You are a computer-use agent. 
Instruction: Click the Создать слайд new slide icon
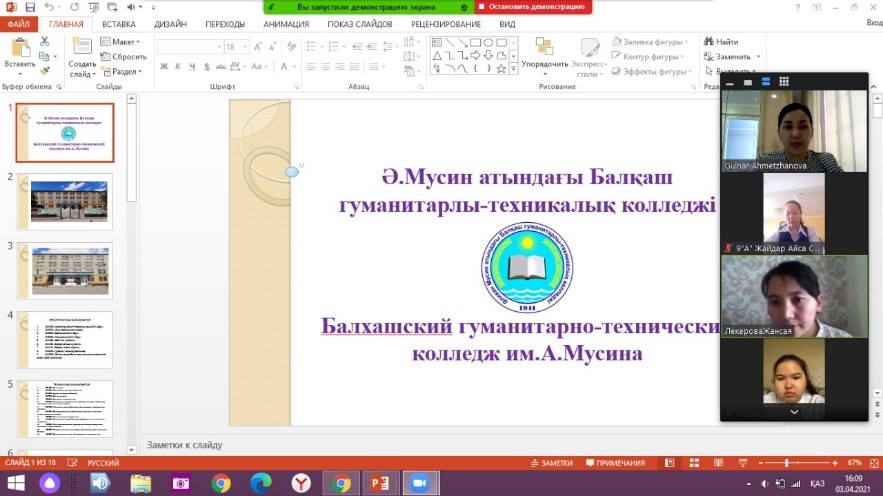[x=82, y=46]
